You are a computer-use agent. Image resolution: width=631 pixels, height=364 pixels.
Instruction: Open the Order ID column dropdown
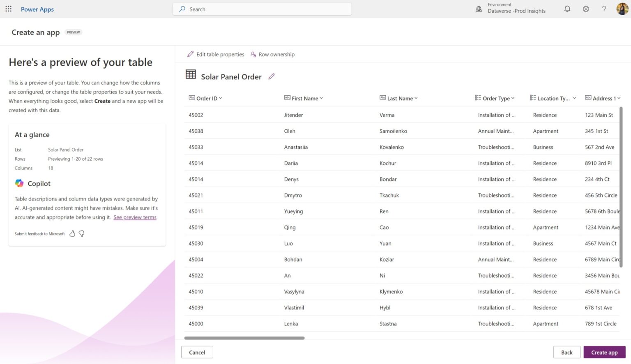(220, 98)
